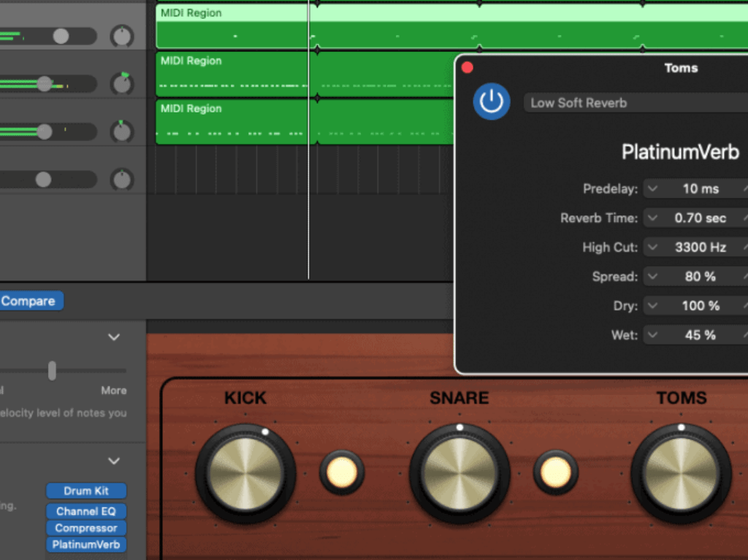Open the PlatinumVerb plug-in slot button
The width and height of the screenshot is (748, 560).
pos(86,545)
